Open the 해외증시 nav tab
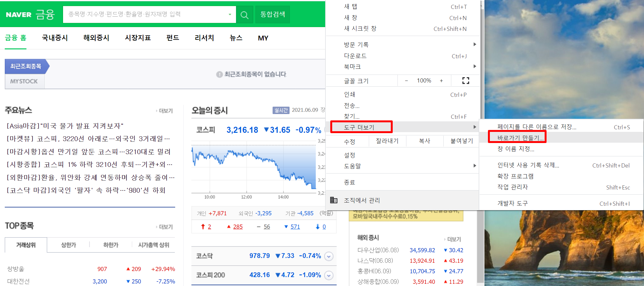The width and height of the screenshot is (644, 286). (x=96, y=38)
